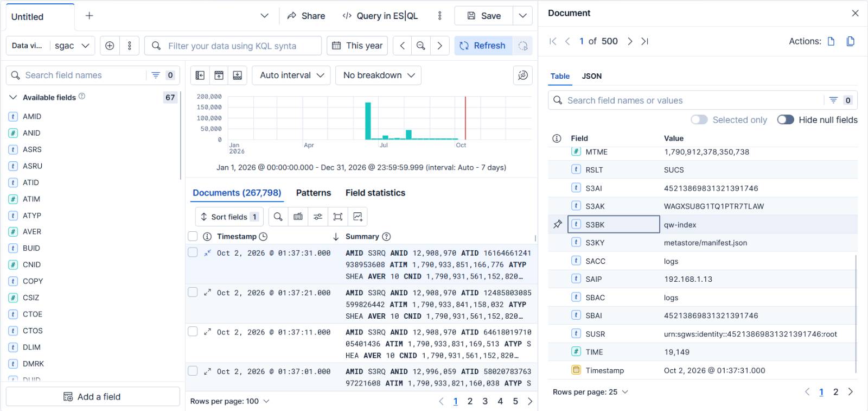Image resolution: width=868 pixels, height=411 pixels.
Task: Step the time range forward
Action: click(439, 46)
